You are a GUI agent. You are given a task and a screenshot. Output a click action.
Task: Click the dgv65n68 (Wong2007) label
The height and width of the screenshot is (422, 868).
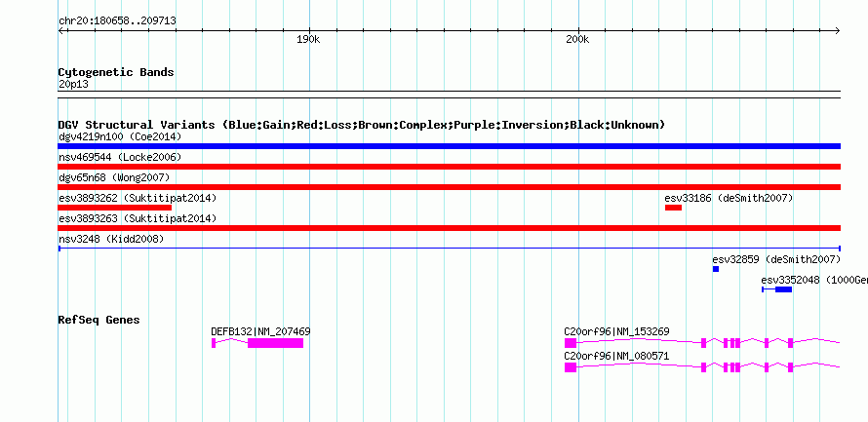point(114,177)
